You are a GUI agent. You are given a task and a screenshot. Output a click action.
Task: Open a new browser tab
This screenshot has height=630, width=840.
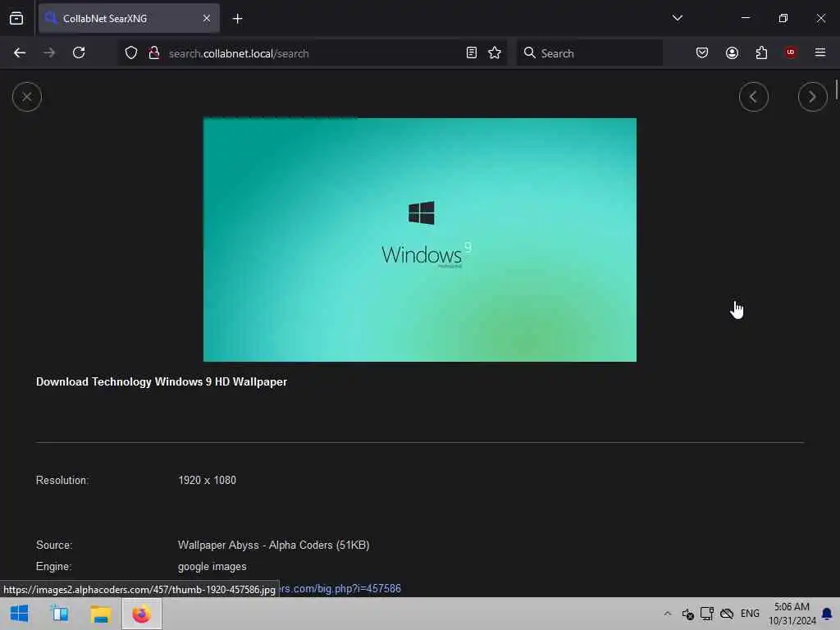(x=237, y=19)
